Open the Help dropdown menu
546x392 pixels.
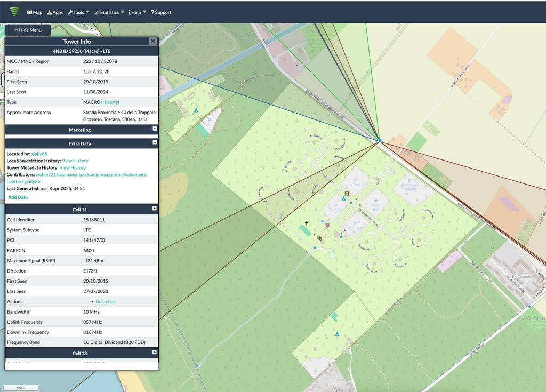137,12
